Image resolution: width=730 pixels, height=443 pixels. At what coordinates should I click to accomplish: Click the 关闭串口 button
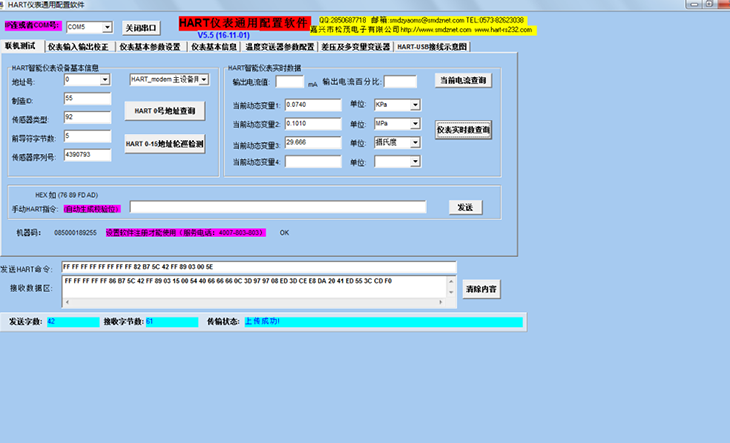click(x=145, y=25)
